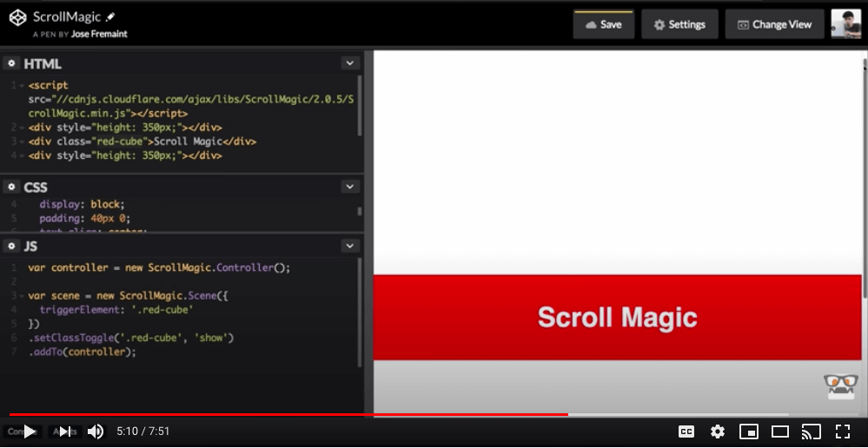Click the HTML panel title

pyautogui.click(x=43, y=63)
